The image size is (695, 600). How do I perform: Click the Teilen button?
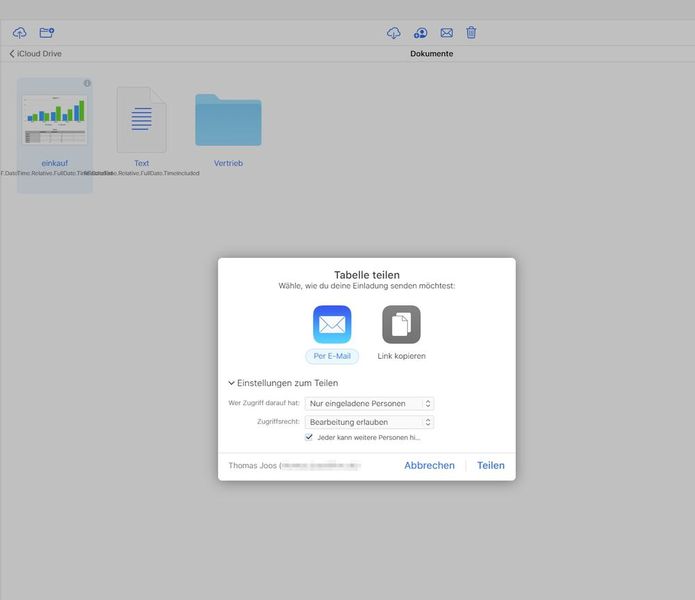(491, 465)
